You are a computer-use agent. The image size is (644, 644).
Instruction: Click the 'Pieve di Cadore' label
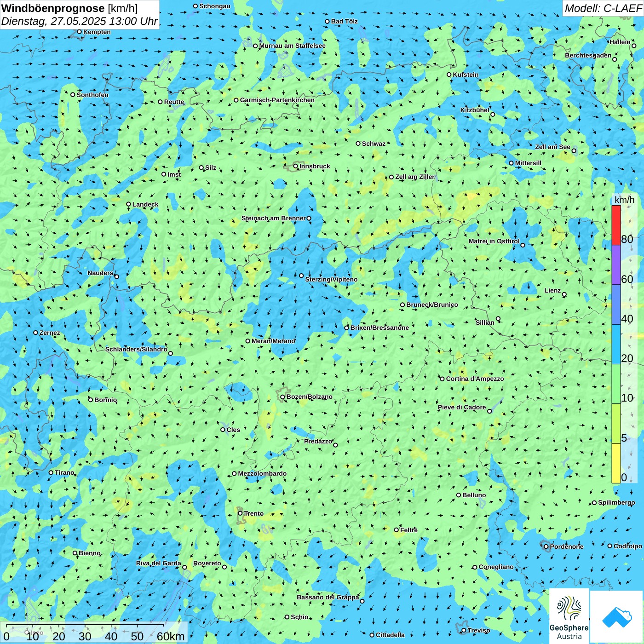(x=462, y=407)
